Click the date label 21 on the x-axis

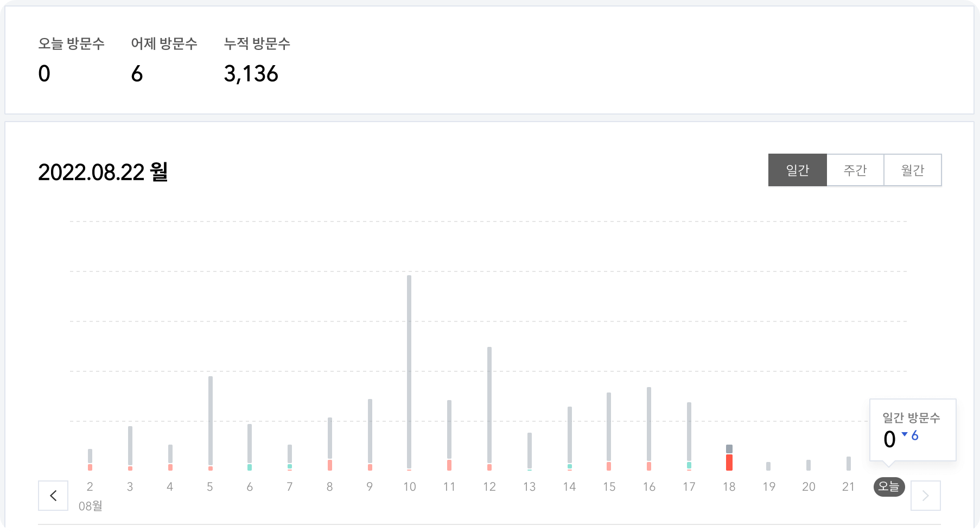[x=848, y=487]
